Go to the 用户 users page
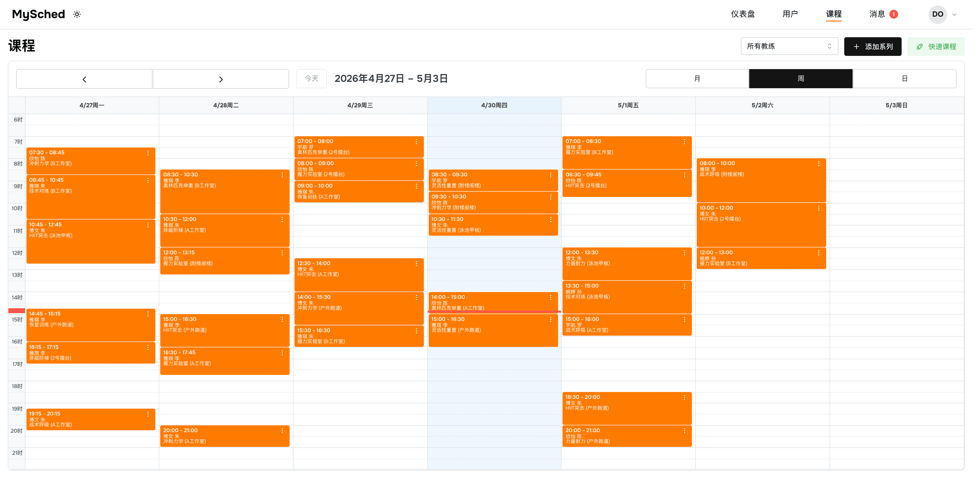 790,14
